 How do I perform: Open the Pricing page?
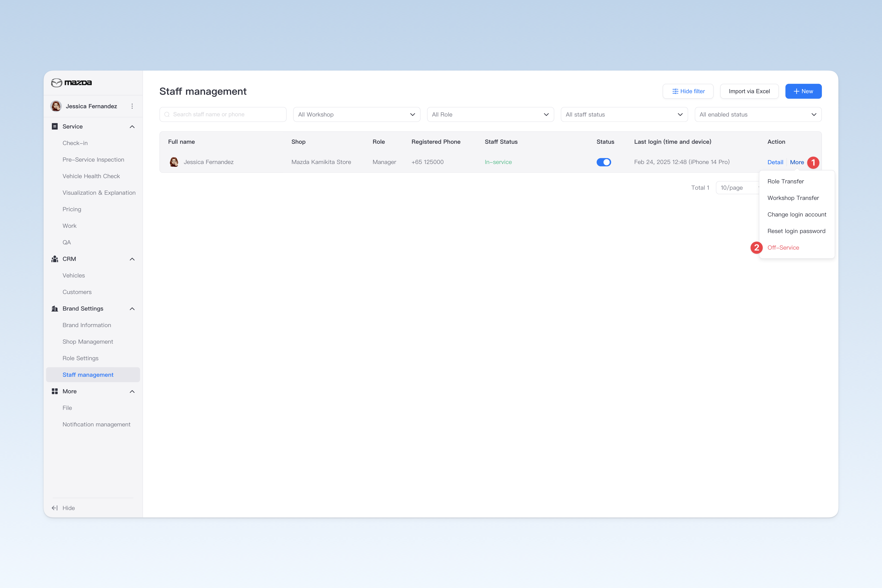coord(72,209)
